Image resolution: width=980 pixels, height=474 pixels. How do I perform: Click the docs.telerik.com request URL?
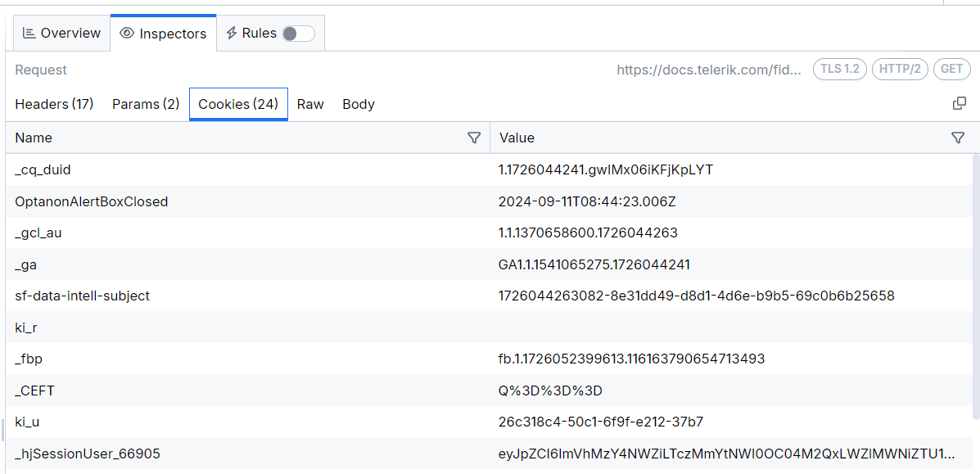point(709,70)
